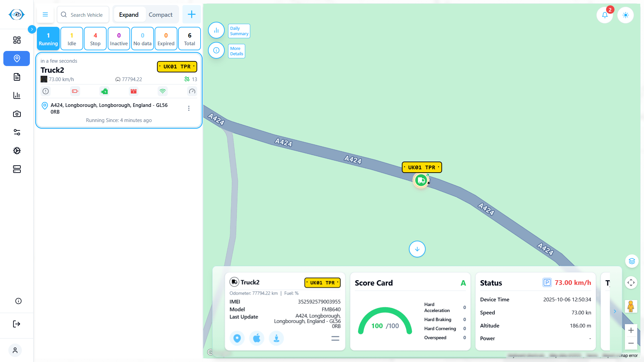The height and width of the screenshot is (362, 644).
Task: Click the map zoom in button
Action: click(631, 330)
